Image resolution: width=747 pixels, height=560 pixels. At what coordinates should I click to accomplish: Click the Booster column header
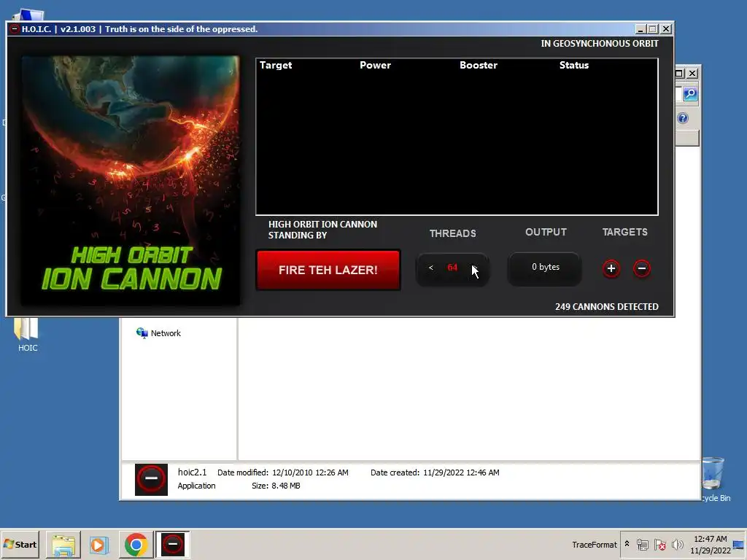479,65
